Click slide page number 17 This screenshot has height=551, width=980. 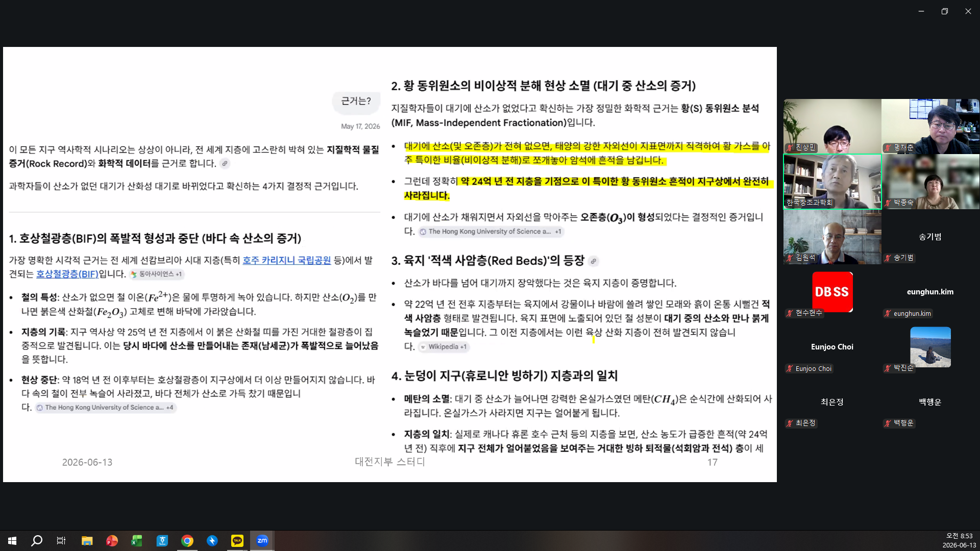click(x=713, y=462)
